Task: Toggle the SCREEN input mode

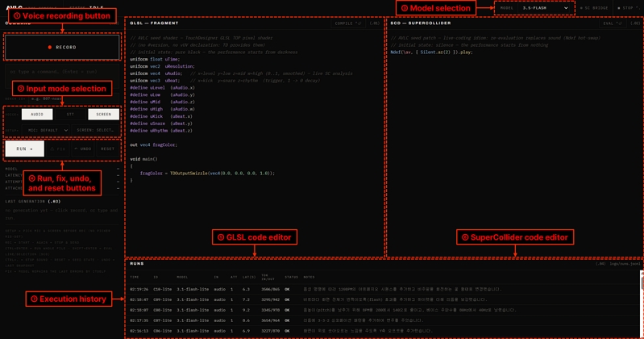Action: click(103, 115)
